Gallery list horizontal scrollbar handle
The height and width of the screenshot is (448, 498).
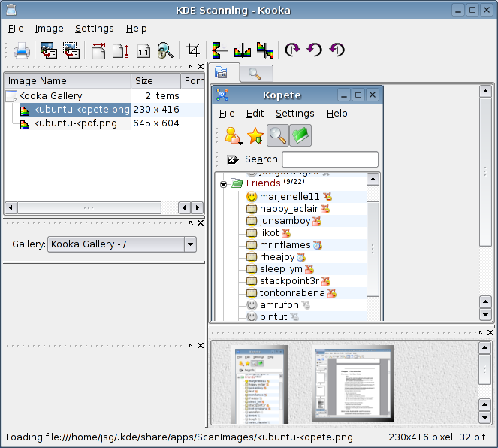[x=89, y=208]
